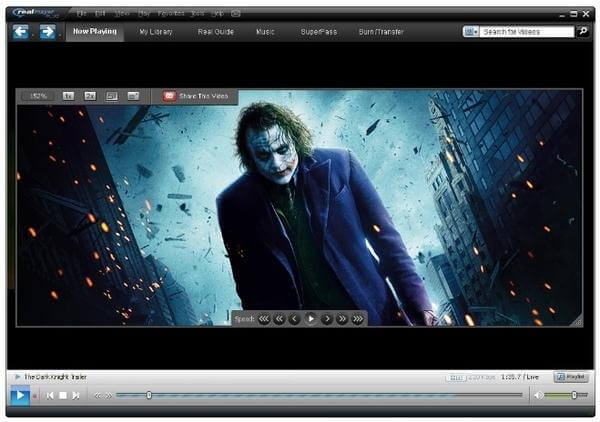Click the search magnifier button
600x422 pixels.
pyautogui.click(x=583, y=31)
